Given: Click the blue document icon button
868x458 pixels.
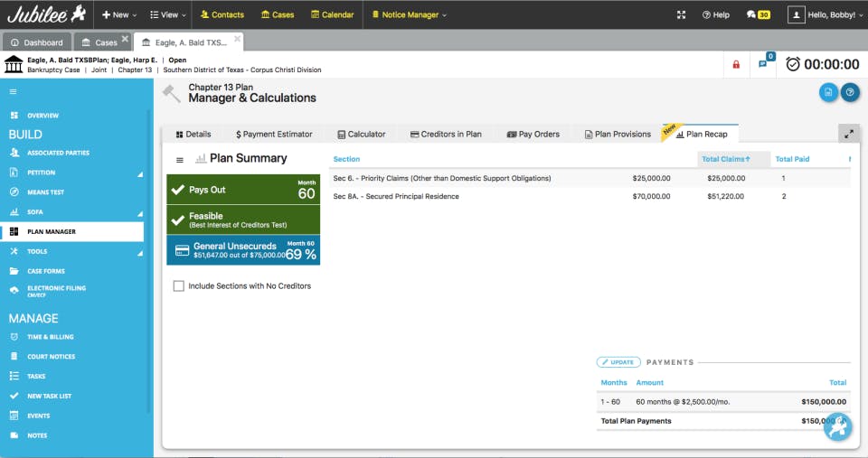Looking at the screenshot, I should 828,92.
